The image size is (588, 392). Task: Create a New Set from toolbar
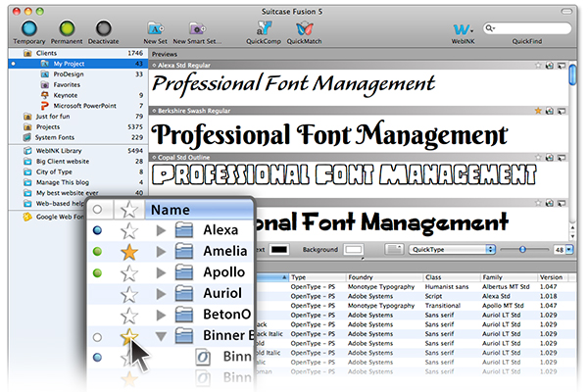[x=155, y=29]
